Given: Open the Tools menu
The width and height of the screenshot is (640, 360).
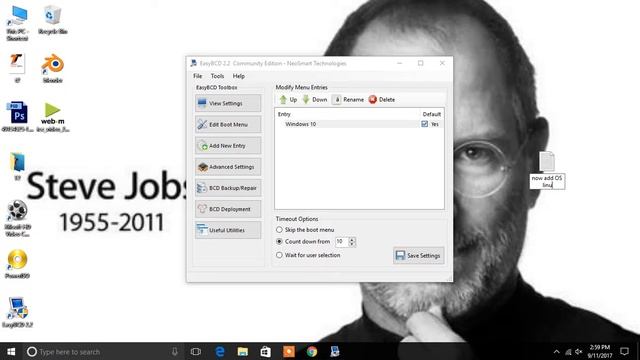Looking at the screenshot, I should tap(217, 76).
